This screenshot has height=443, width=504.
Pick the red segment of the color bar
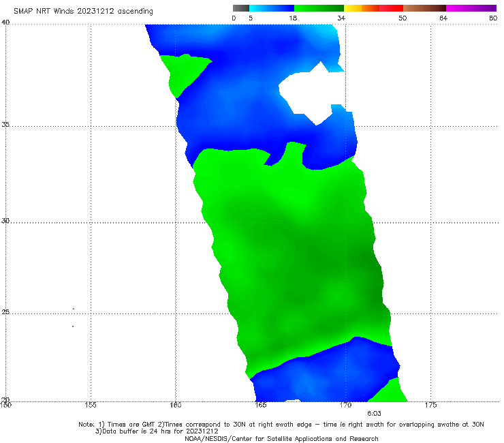[391, 8]
